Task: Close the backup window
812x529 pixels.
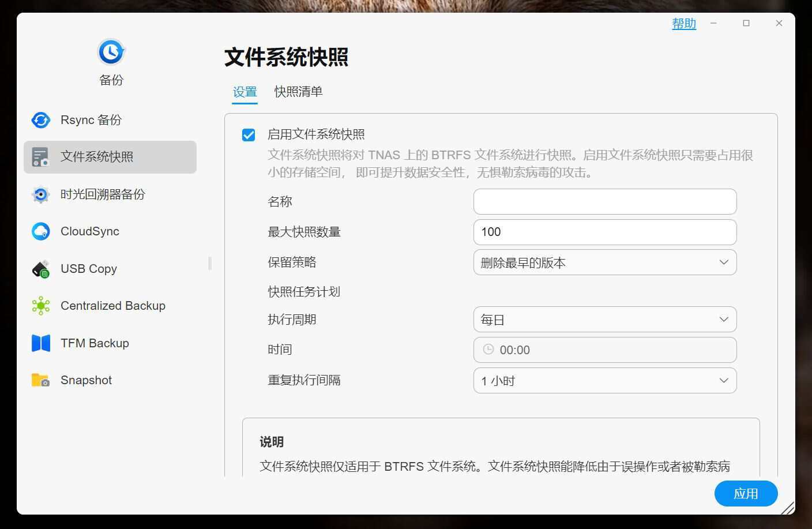Action: point(779,23)
